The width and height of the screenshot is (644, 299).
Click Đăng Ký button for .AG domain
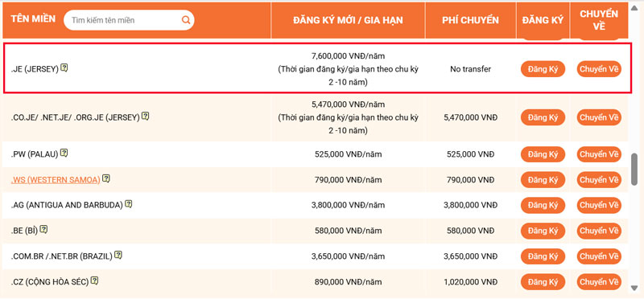pos(543,205)
